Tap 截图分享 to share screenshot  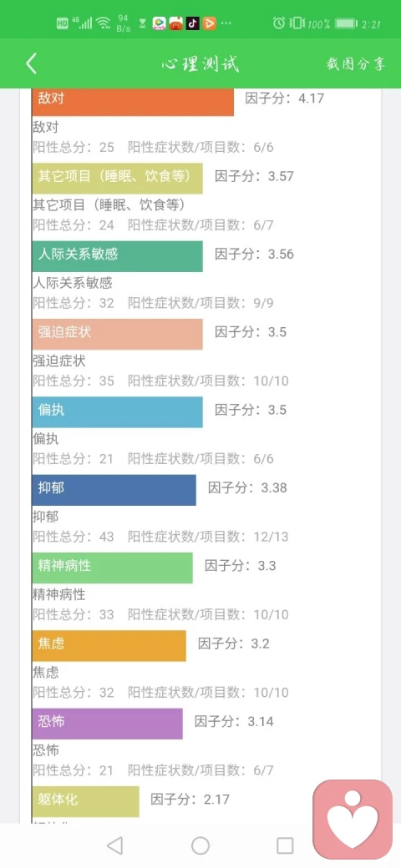point(355,64)
